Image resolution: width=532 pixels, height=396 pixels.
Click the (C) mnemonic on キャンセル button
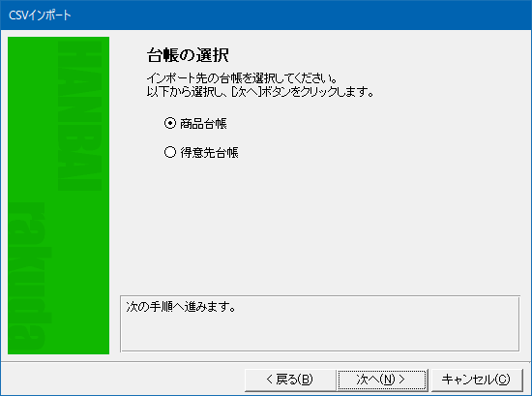click(x=502, y=380)
